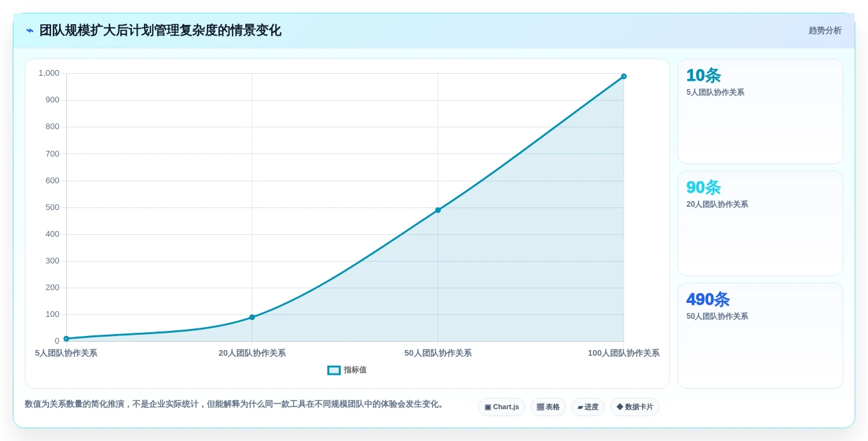Select the 进度 tag button

coord(588,407)
